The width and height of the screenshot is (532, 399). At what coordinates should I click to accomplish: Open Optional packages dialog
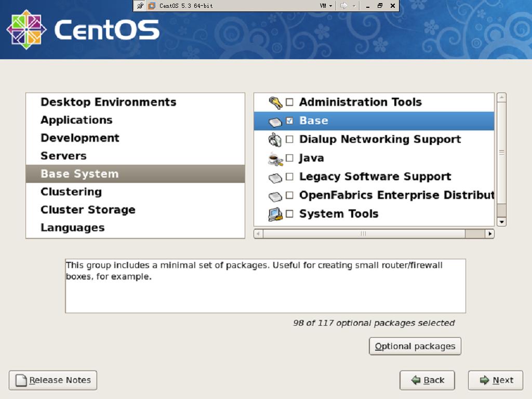click(x=415, y=347)
